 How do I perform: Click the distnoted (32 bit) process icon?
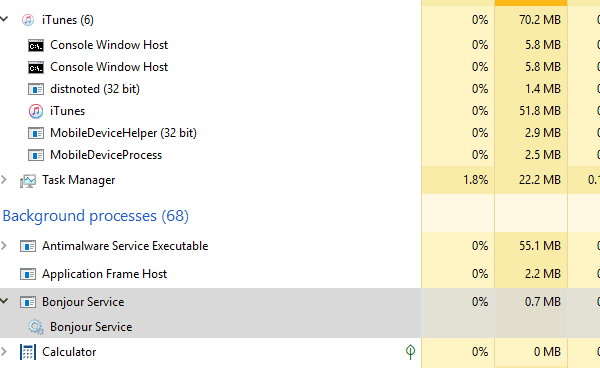coord(36,89)
